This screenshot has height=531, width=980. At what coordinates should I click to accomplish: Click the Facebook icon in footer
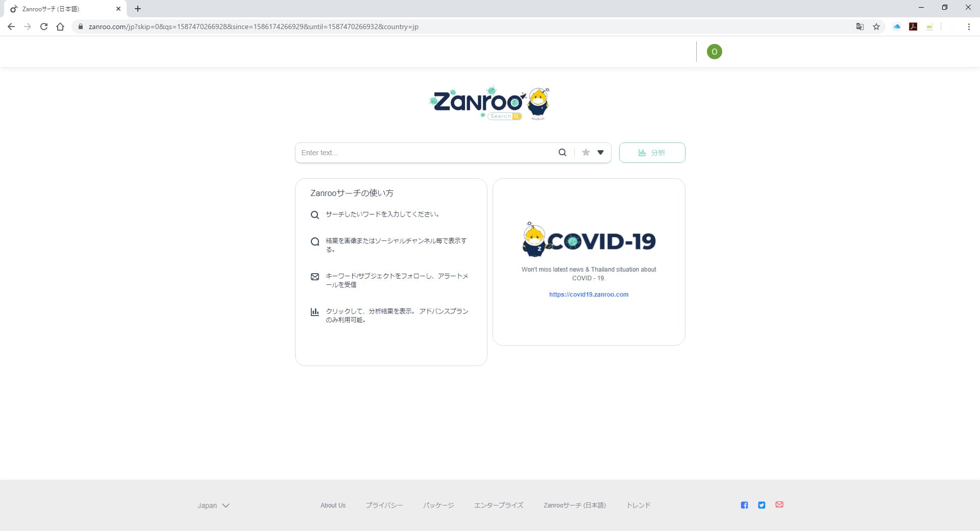tap(744, 505)
